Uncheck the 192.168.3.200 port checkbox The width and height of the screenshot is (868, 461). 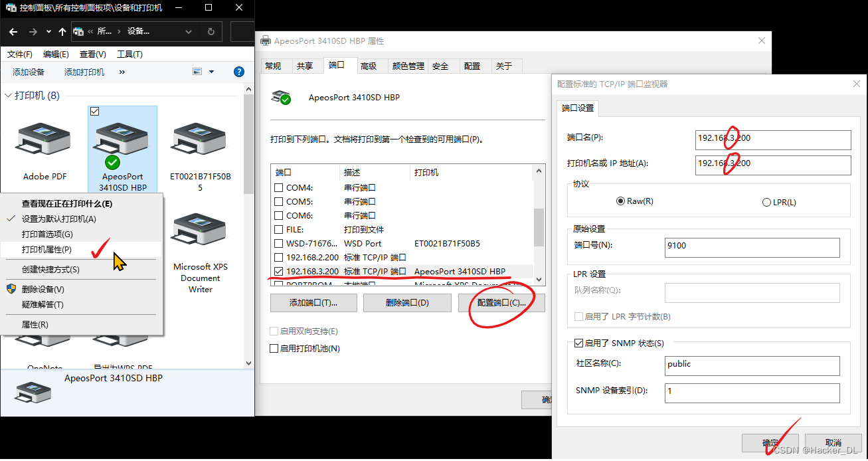point(279,271)
